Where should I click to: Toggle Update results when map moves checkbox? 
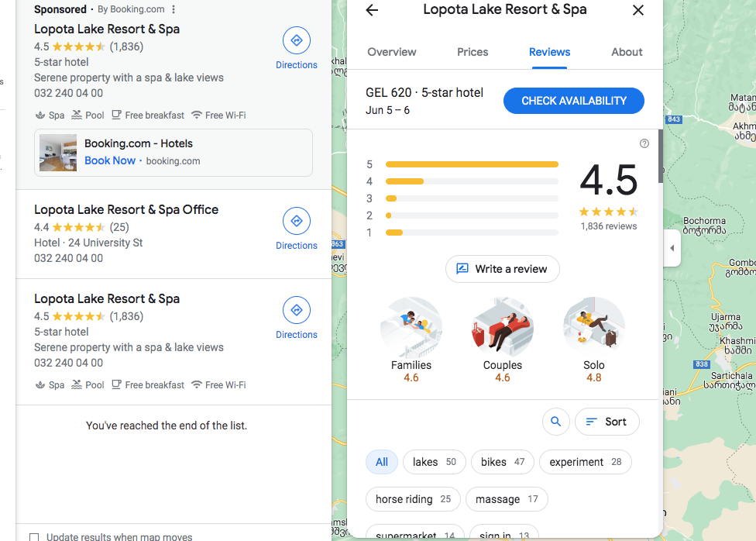tap(34, 537)
